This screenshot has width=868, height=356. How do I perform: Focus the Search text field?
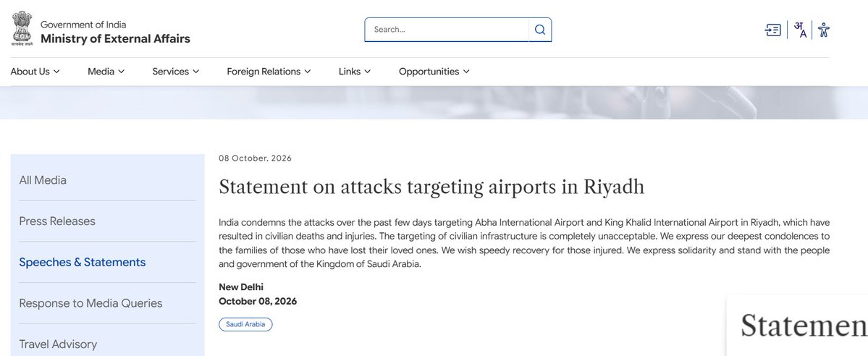pyautogui.click(x=446, y=30)
